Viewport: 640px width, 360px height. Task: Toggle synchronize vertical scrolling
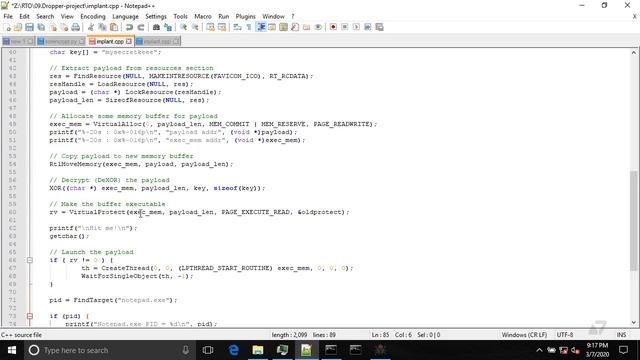pyautogui.click(x=210, y=27)
